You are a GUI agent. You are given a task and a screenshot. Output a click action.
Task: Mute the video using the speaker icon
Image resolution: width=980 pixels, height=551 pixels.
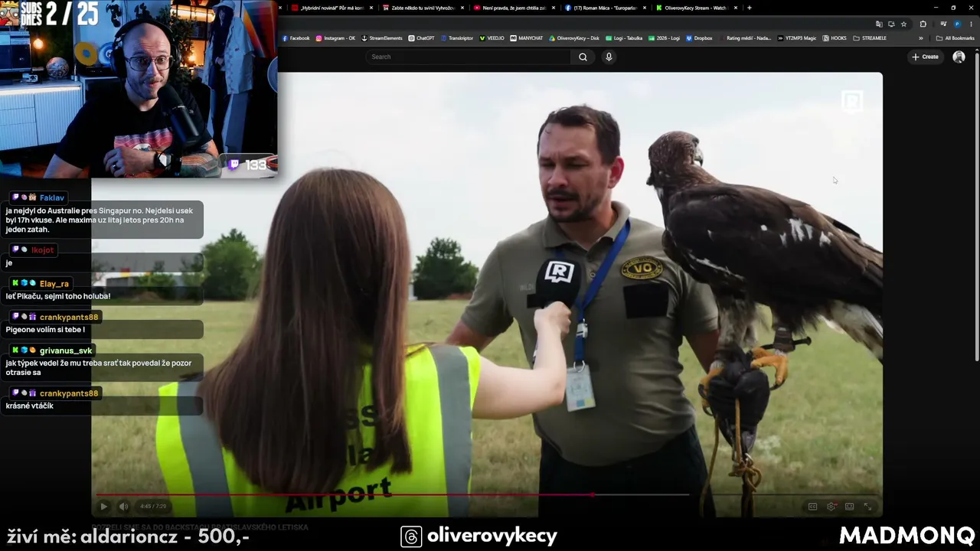coord(124,506)
